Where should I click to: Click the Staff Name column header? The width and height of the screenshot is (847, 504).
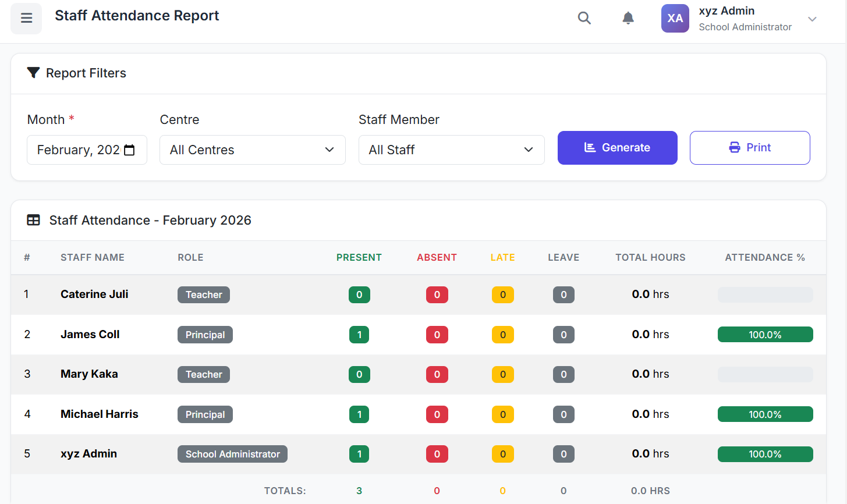(93, 257)
